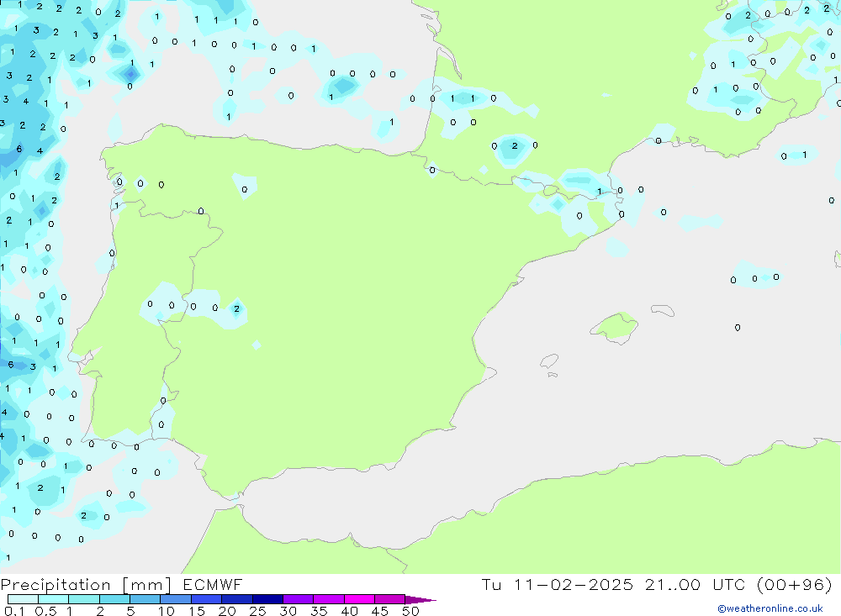
Task: Click the 25–30 mm navy legend swatch
Action: point(267,599)
